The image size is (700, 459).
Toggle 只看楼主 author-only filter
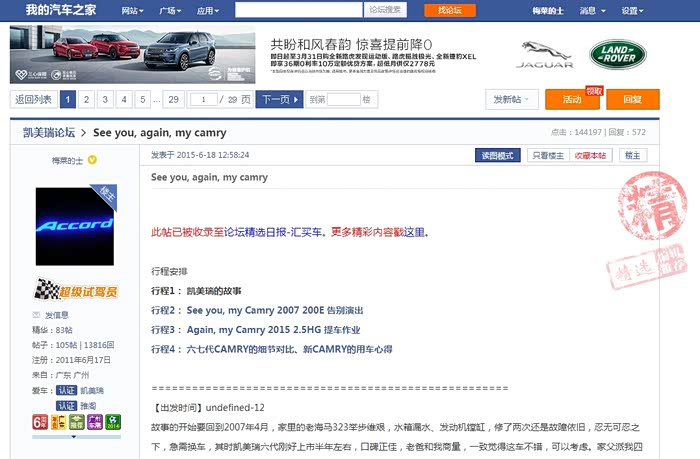coord(547,155)
